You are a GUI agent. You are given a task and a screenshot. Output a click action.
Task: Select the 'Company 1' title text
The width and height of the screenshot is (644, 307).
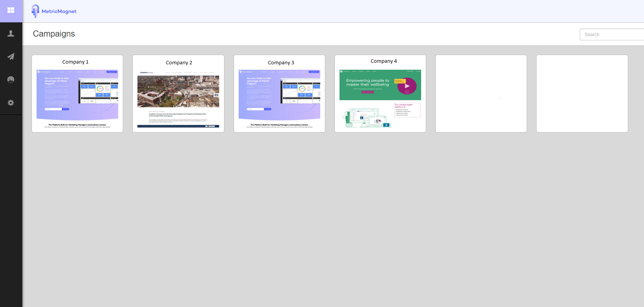pos(75,62)
